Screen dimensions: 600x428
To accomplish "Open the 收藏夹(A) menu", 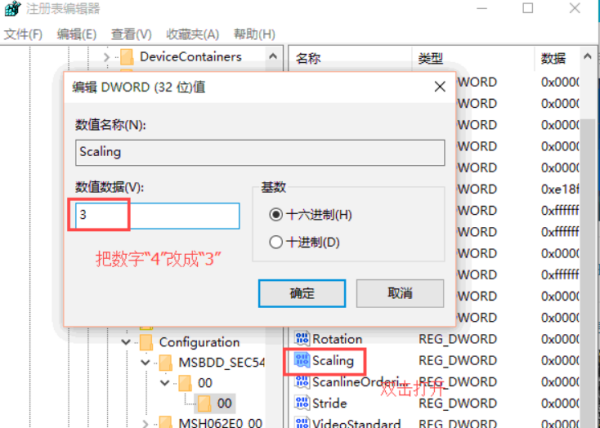I will pos(188,34).
